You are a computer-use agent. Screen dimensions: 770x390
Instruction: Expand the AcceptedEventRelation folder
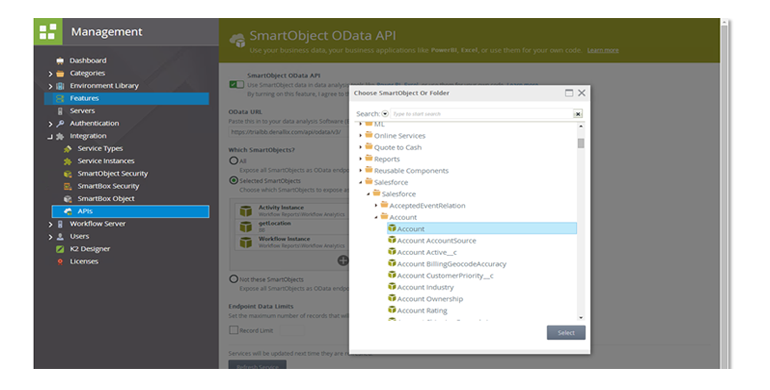(376, 205)
